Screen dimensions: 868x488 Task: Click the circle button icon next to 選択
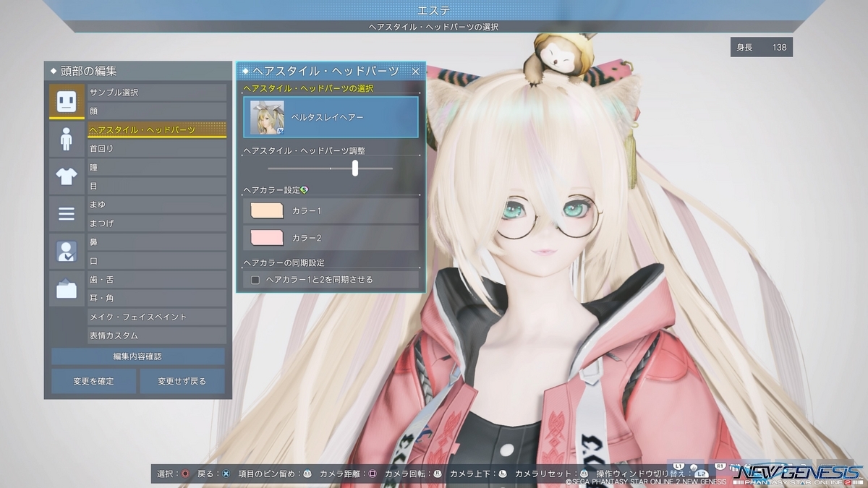(186, 474)
